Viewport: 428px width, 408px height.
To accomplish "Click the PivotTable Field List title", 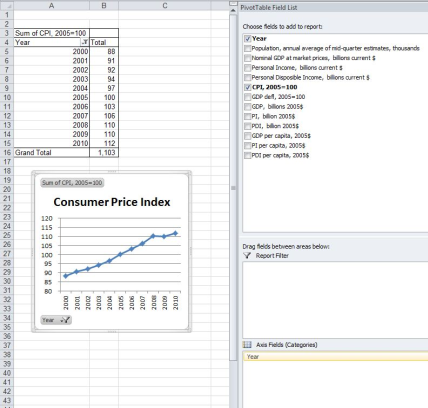I will tap(269, 8).
